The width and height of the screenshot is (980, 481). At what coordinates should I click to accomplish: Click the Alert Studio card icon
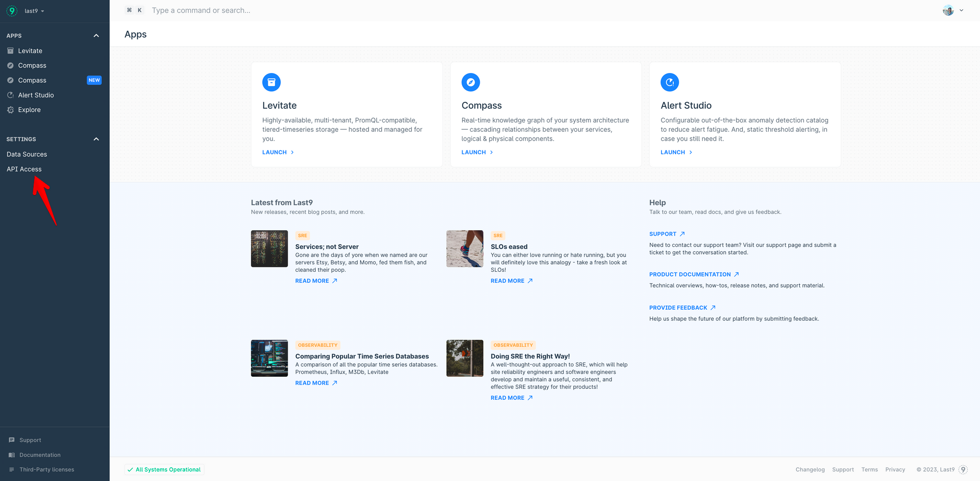pyautogui.click(x=670, y=82)
